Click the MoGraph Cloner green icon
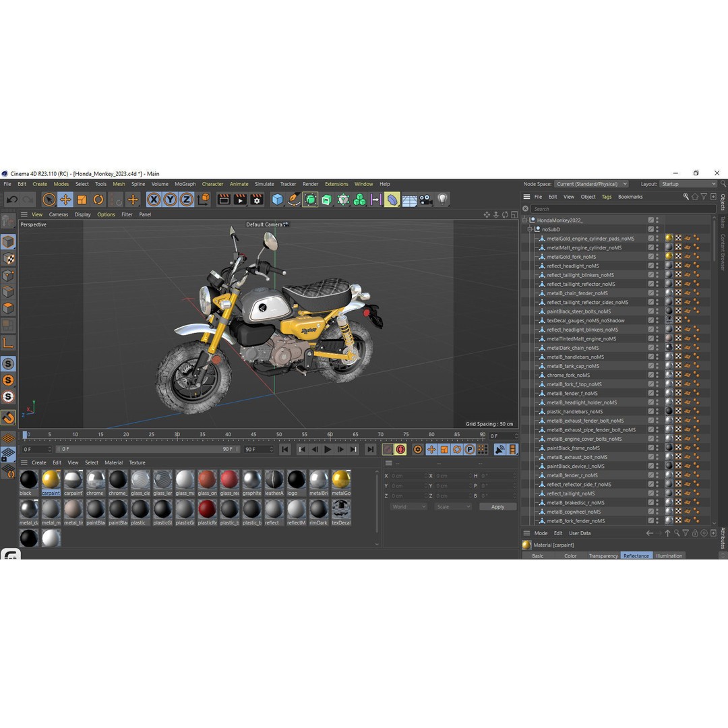Screen dimensions: 728x728 tap(359, 200)
